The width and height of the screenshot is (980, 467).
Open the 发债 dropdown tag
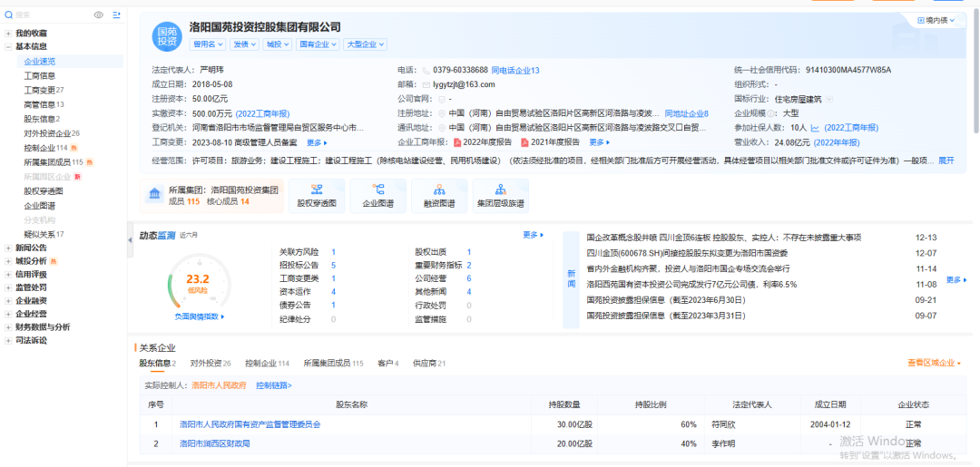point(244,44)
